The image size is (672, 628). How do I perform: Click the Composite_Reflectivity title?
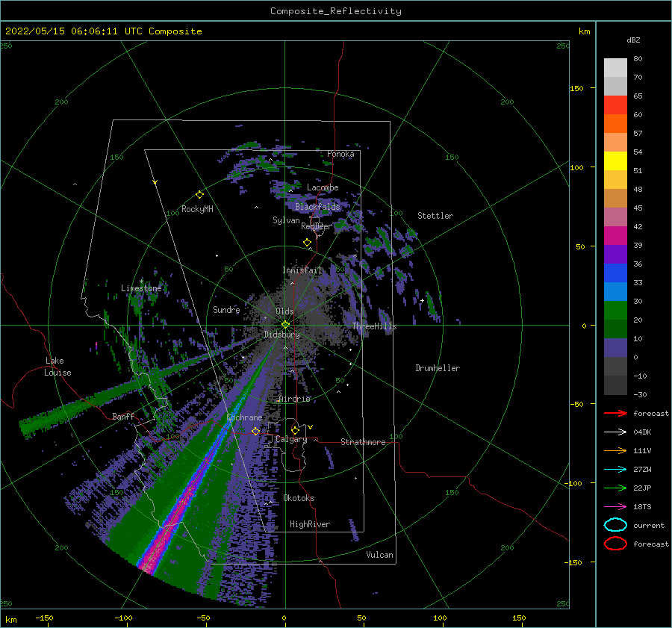(335, 11)
